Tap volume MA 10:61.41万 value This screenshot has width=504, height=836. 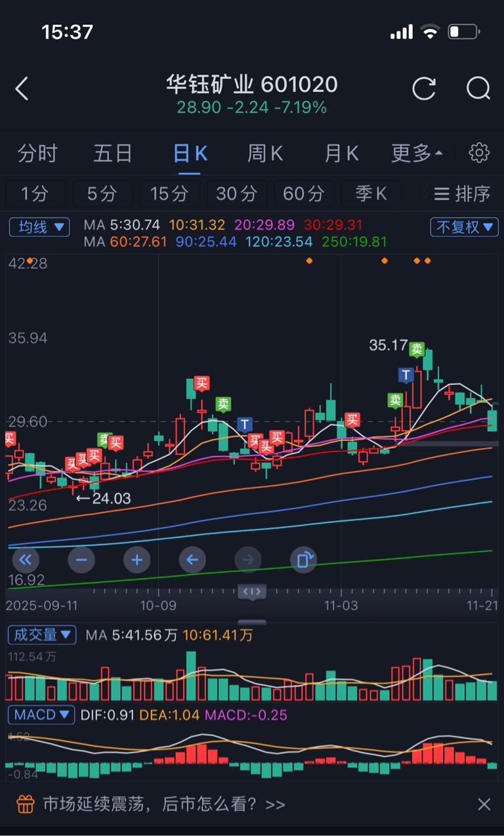(218, 635)
